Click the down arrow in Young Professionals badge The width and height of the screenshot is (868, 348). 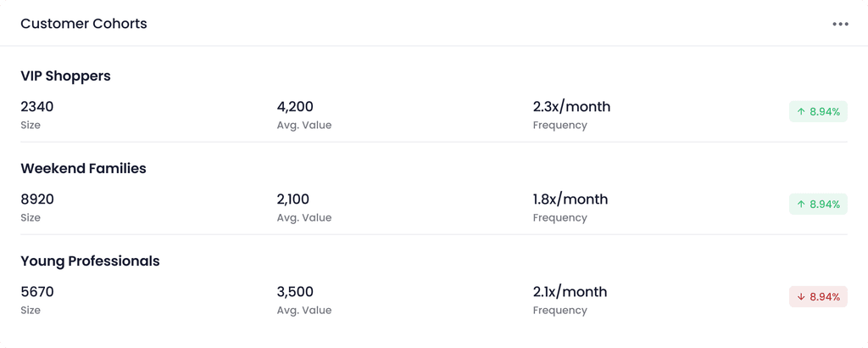[801, 297]
